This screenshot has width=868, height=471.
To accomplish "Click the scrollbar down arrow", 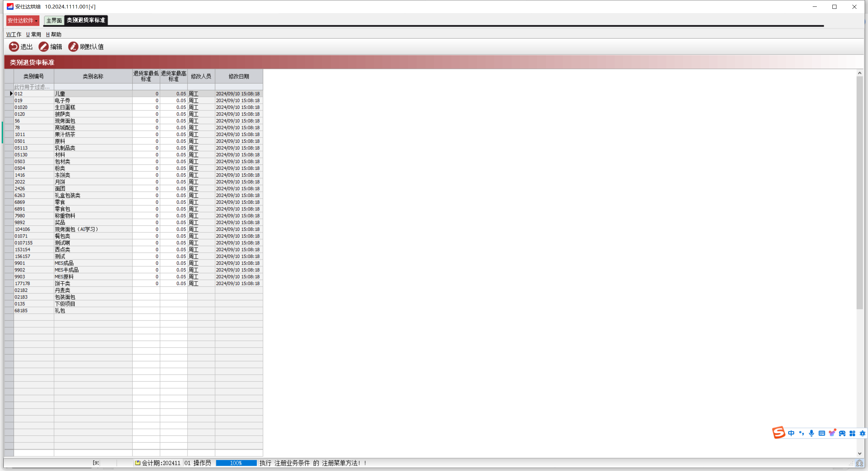I will (x=860, y=453).
